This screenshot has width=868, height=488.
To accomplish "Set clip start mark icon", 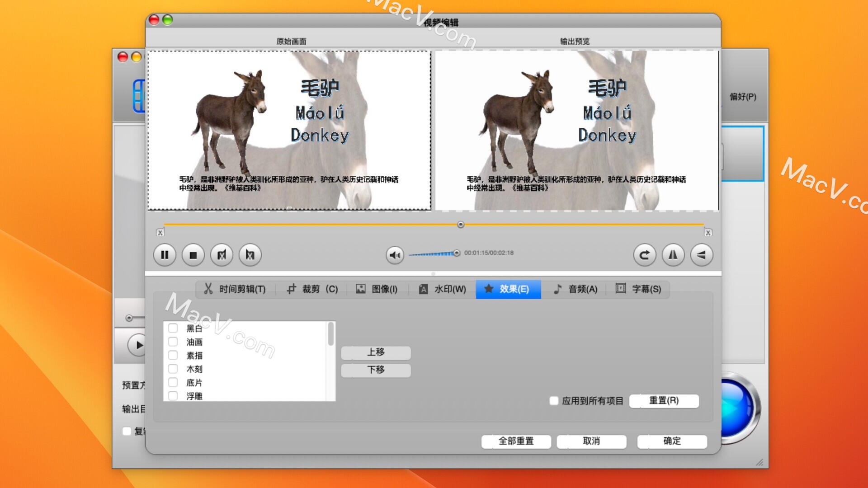I will click(222, 255).
